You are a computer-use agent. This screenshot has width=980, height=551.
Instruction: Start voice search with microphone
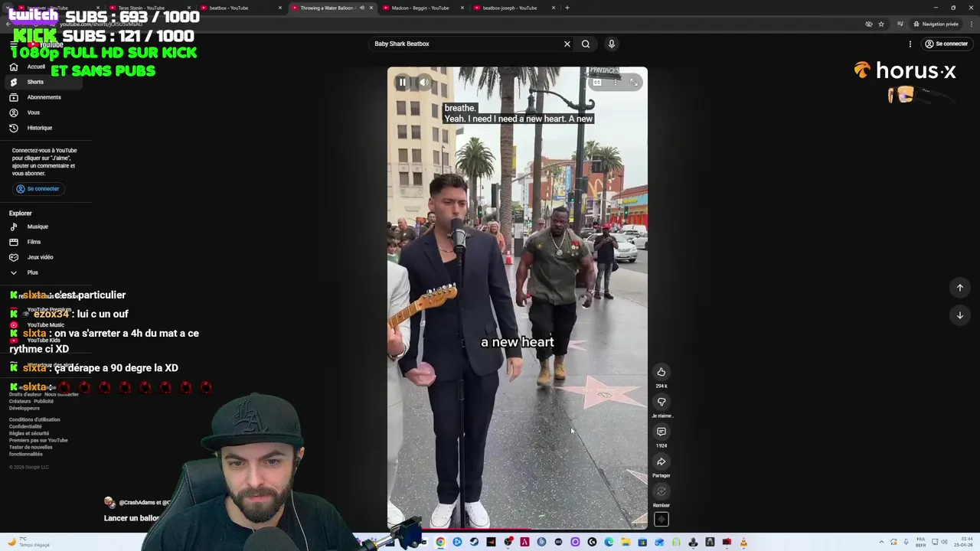pyautogui.click(x=612, y=44)
